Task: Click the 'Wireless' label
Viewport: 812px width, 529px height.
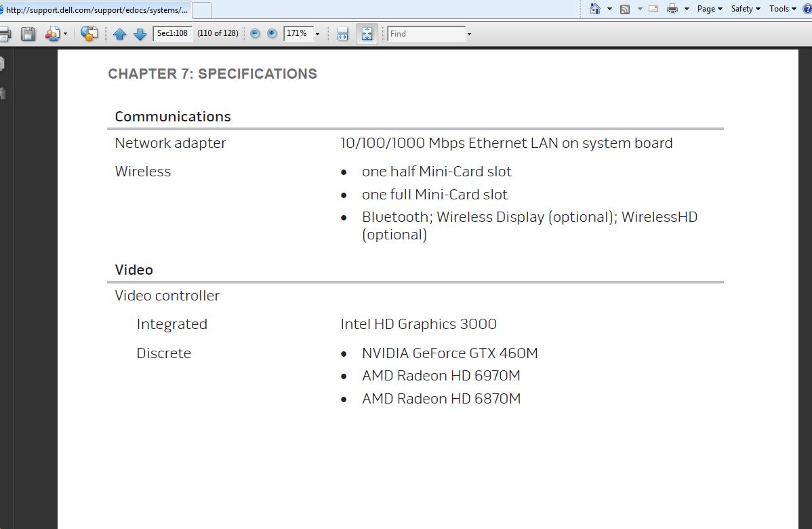Action: click(x=143, y=172)
